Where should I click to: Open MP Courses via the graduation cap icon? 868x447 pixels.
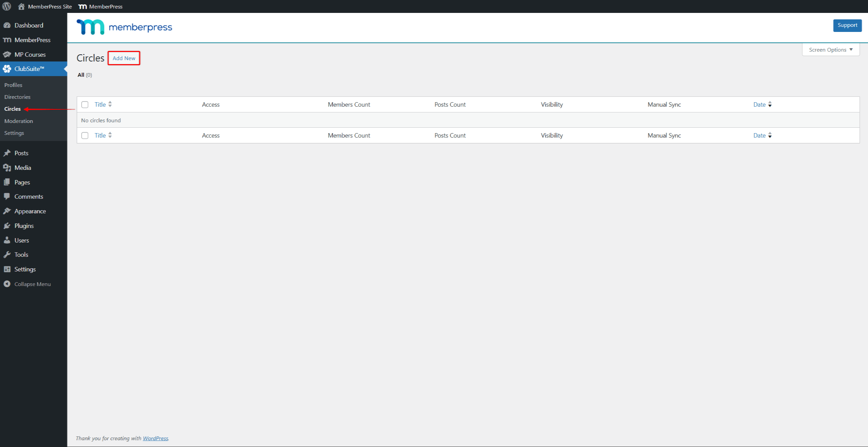(x=7, y=54)
